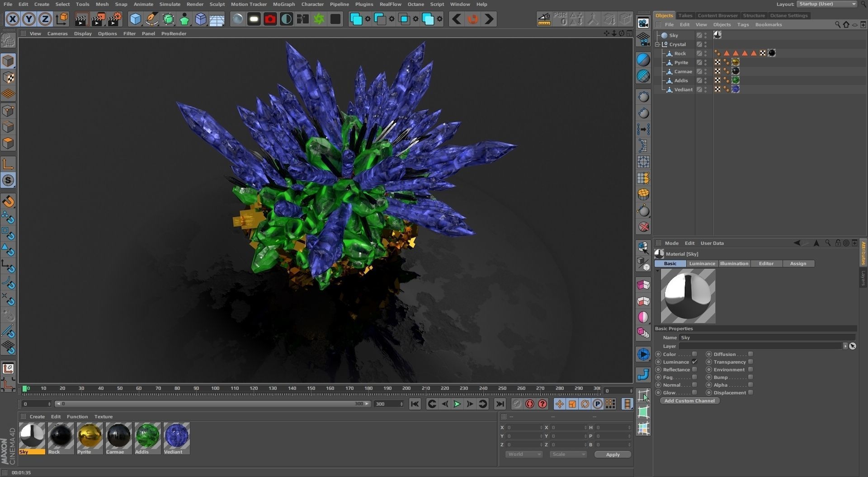
Task: Go to the start of the animation
Action: 415,404
